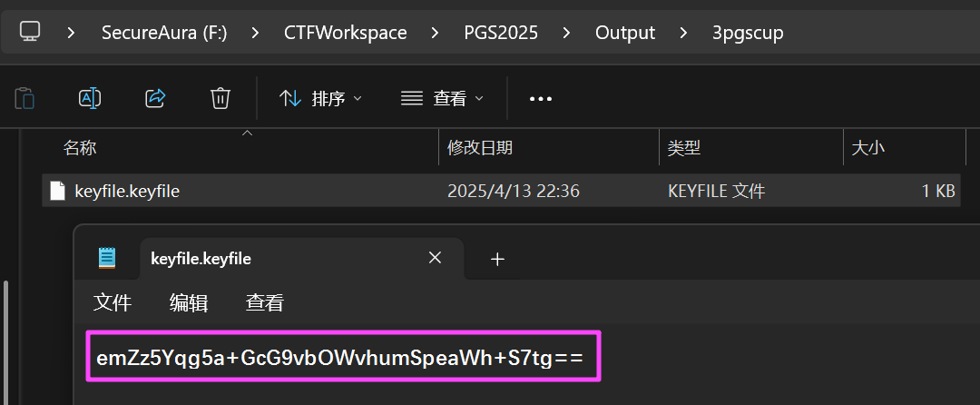This screenshot has height=405, width=980.
Task: Click the This PC monitor icon in breadcrumb
Action: 30,31
